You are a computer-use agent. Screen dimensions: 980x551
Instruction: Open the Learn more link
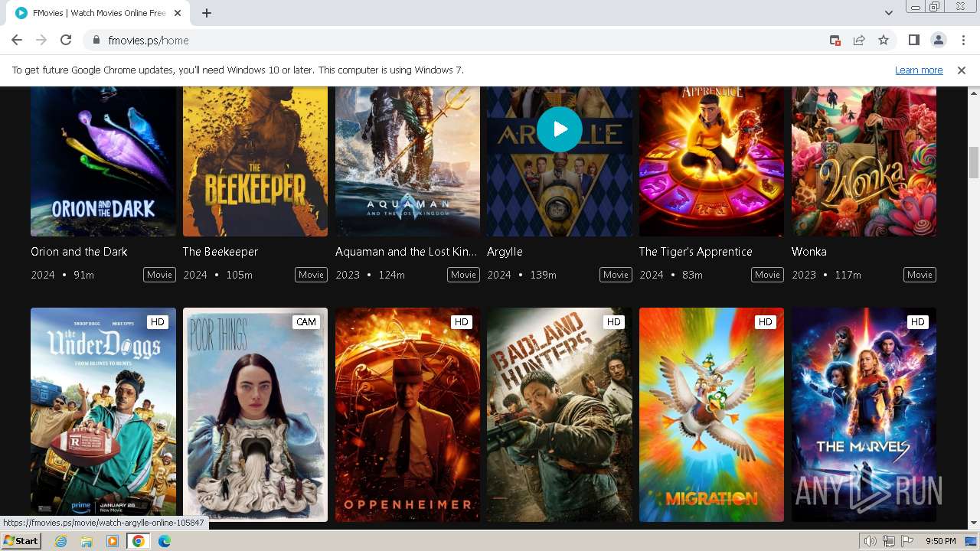(919, 70)
